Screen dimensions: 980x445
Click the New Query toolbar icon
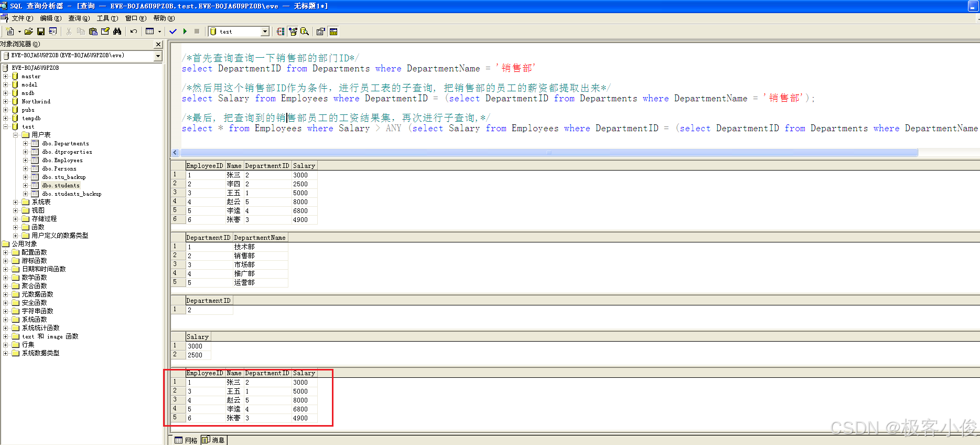10,31
